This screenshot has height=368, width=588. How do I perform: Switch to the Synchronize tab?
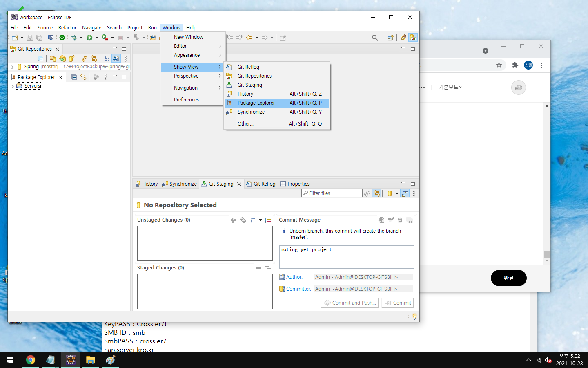pyautogui.click(x=179, y=184)
